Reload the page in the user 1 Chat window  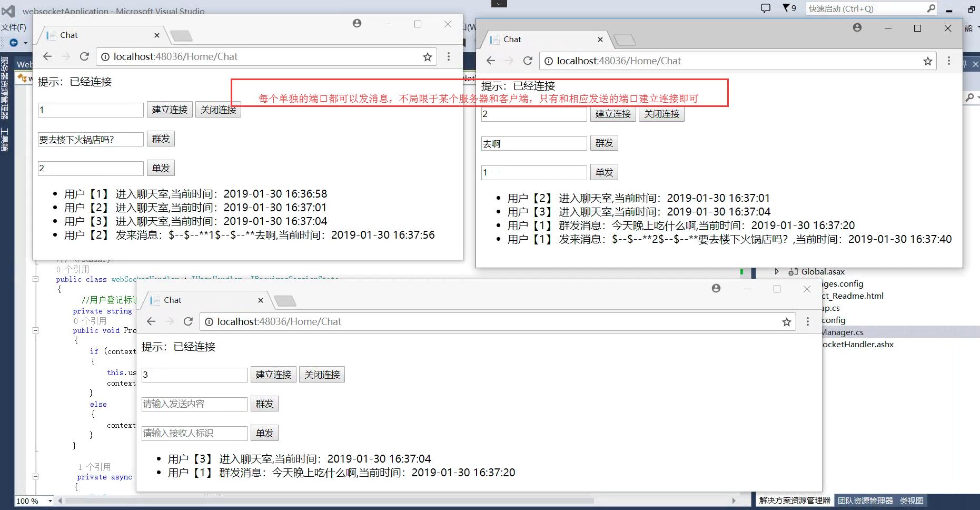tap(84, 56)
